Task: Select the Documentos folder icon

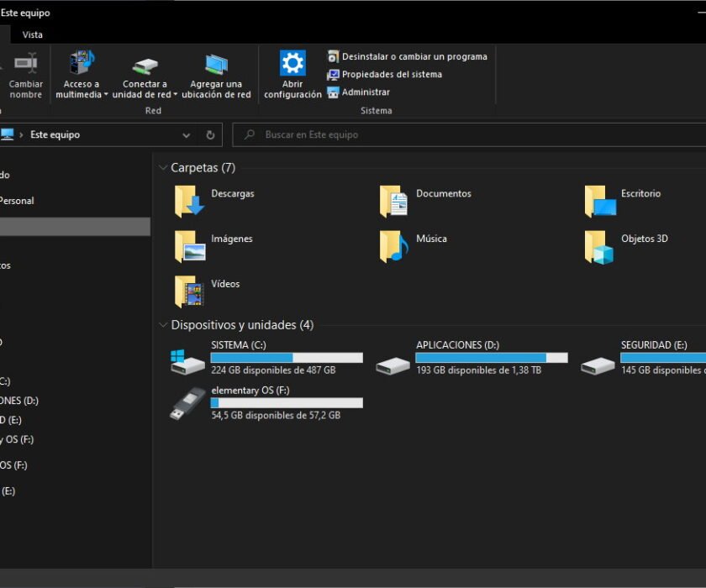Action: (x=393, y=201)
